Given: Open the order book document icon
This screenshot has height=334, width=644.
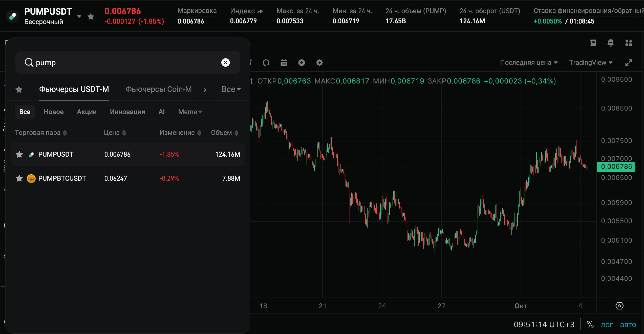Looking at the screenshot, I should [x=593, y=43].
